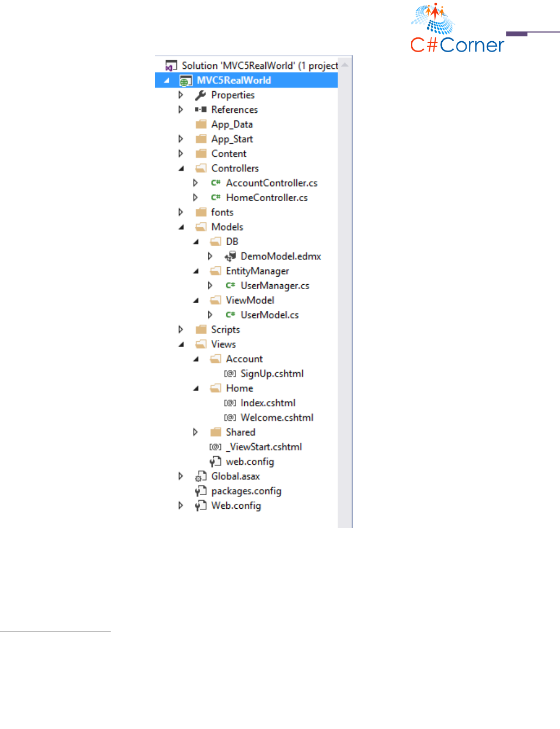This screenshot has width=560, height=729.
Task: Select the _ViewStart.cshtml file name
Action: pos(264,447)
